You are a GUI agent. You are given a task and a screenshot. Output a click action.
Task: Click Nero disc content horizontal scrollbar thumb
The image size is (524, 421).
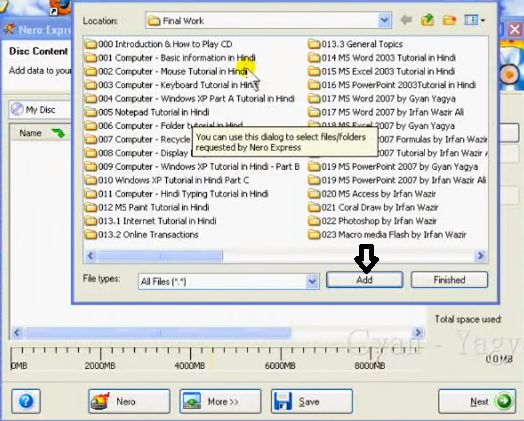[159, 332]
